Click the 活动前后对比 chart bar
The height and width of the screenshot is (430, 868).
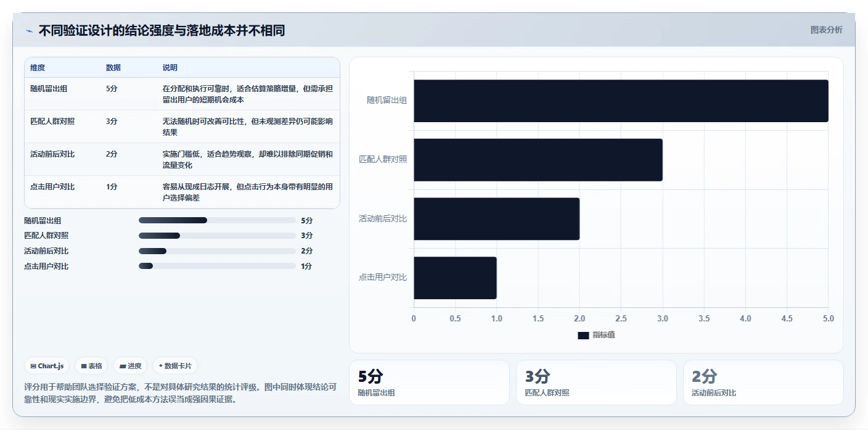coord(496,218)
